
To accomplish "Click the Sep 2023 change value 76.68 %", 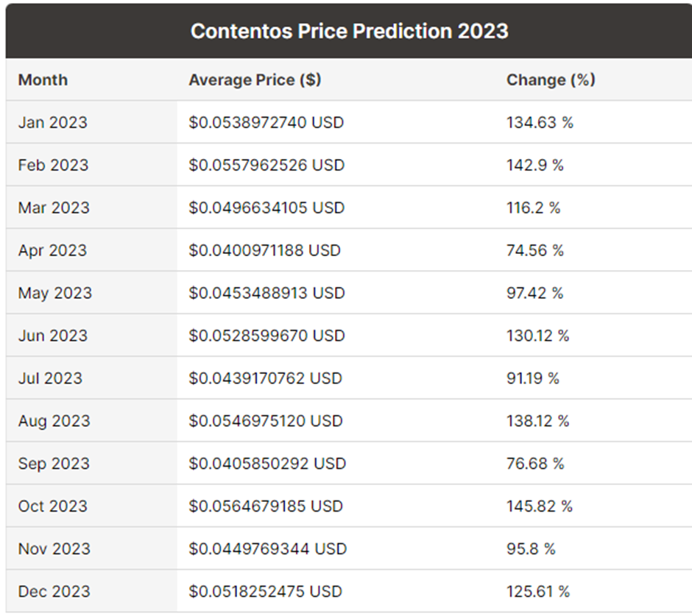I will (535, 464).
